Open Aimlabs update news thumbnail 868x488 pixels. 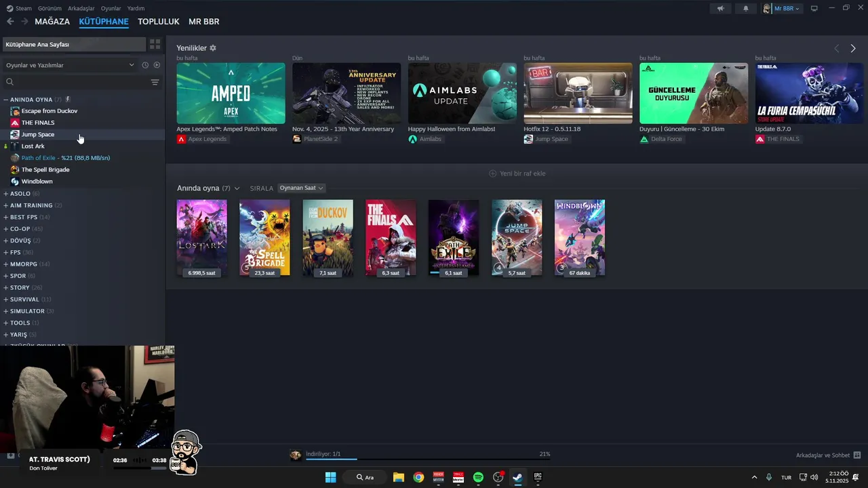click(462, 94)
